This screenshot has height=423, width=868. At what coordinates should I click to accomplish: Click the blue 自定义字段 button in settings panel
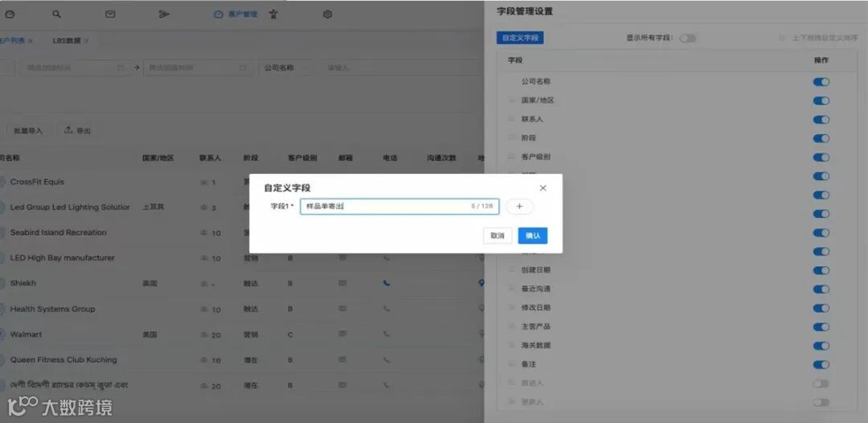pyautogui.click(x=520, y=38)
